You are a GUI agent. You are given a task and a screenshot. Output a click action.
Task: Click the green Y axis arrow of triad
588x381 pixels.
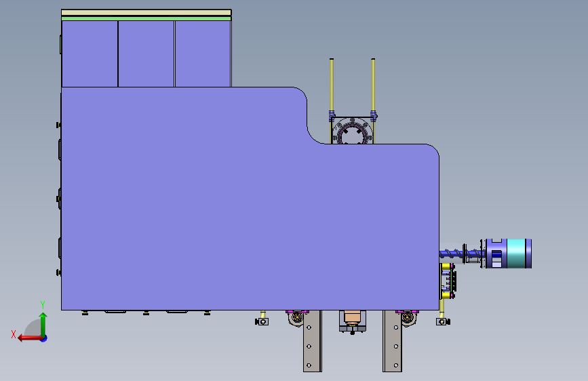[43, 324]
